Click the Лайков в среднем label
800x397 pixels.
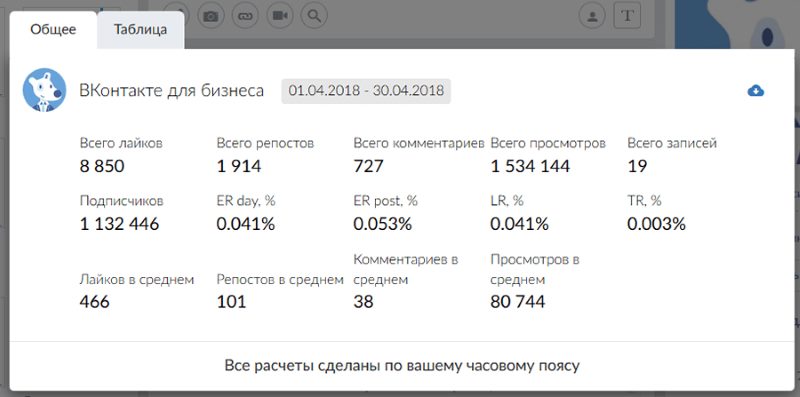coord(137,280)
